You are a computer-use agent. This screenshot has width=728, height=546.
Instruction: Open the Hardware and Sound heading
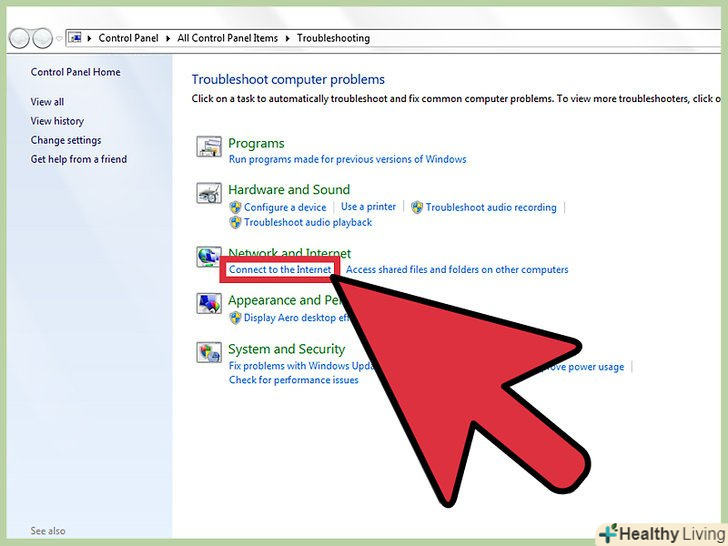(x=289, y=189)
